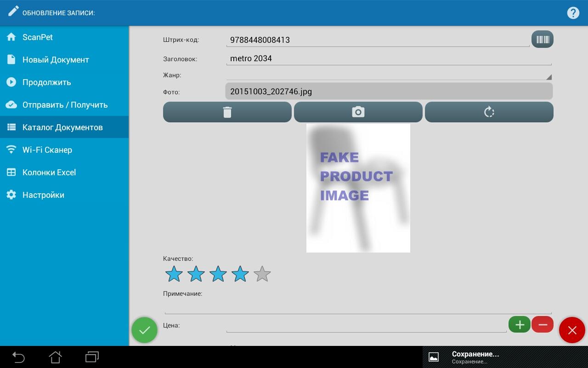Confirm changes with green checkmark

[x=144, y=330]
